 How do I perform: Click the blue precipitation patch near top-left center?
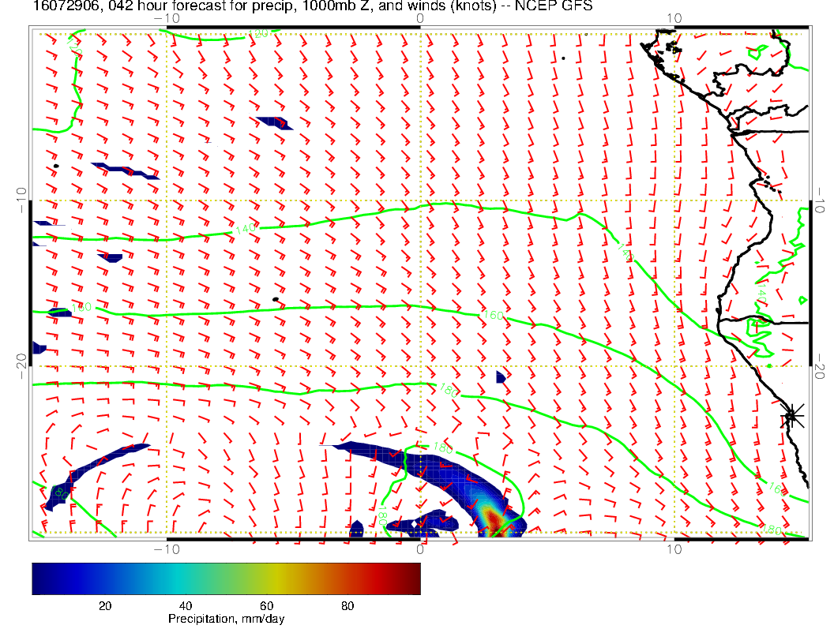pyautogui.click(x=274, y=122)
